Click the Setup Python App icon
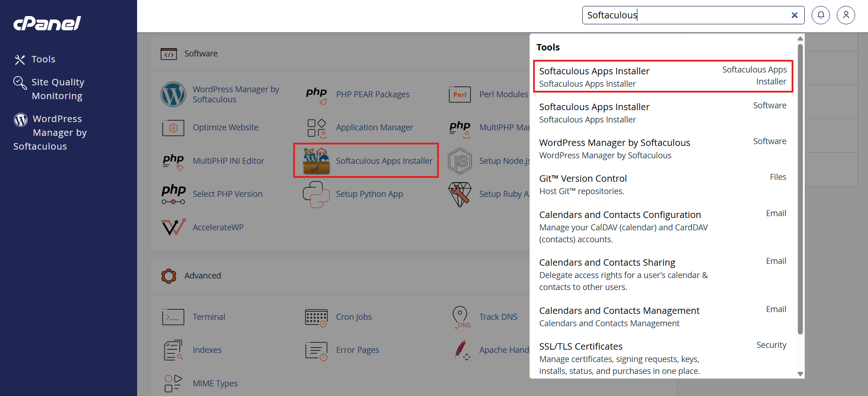Image resolution: width=868 pixels, height=396 pixels. point(316,194)
